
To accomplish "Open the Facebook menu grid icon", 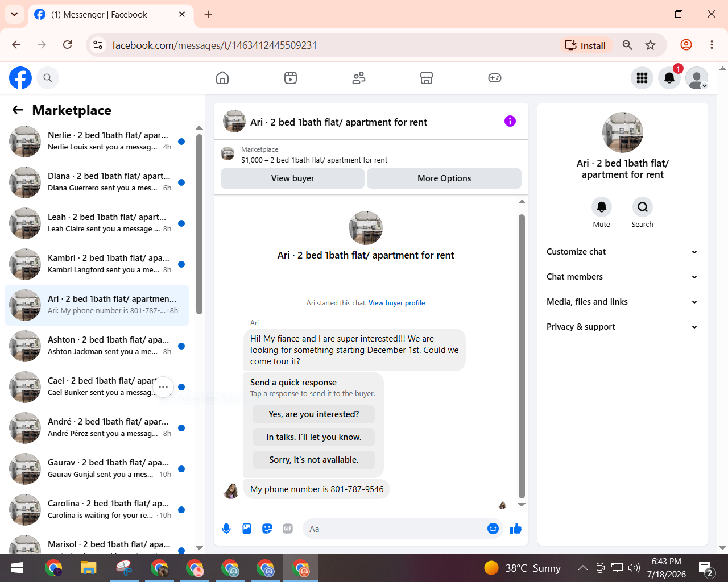I will click(x=642, y=78).
